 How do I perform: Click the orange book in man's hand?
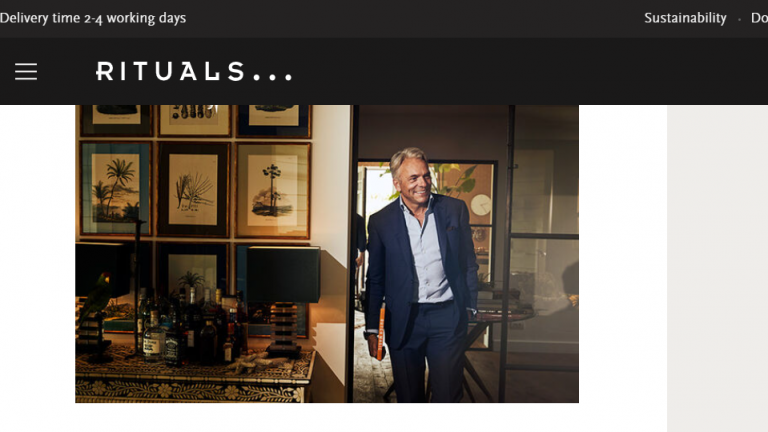(381, 333)
